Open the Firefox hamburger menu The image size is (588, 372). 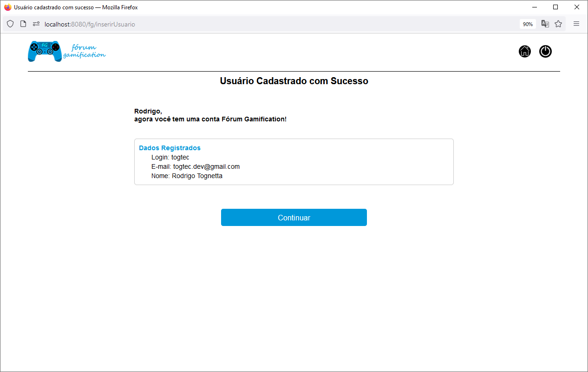pyautogui.click(x=576, y=24)
